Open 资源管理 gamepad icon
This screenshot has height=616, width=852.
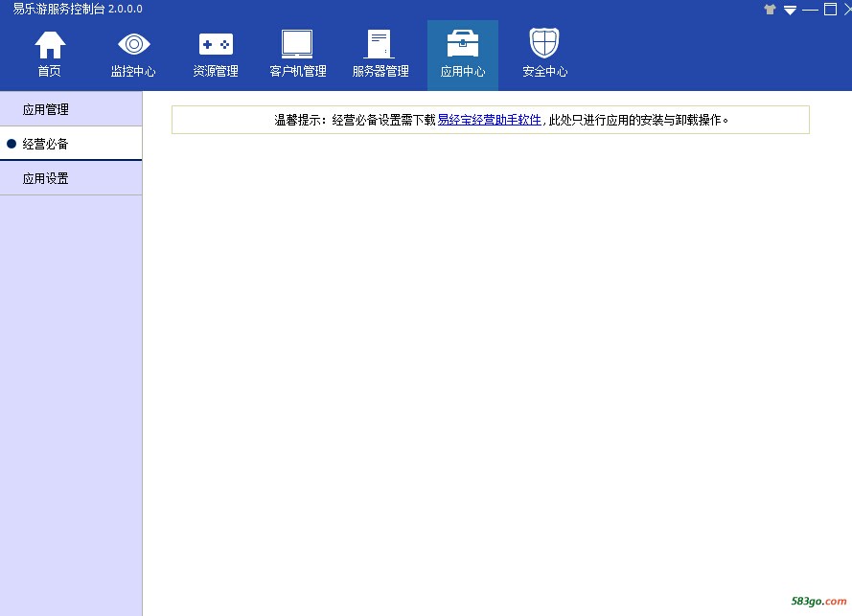click(216, 44)
